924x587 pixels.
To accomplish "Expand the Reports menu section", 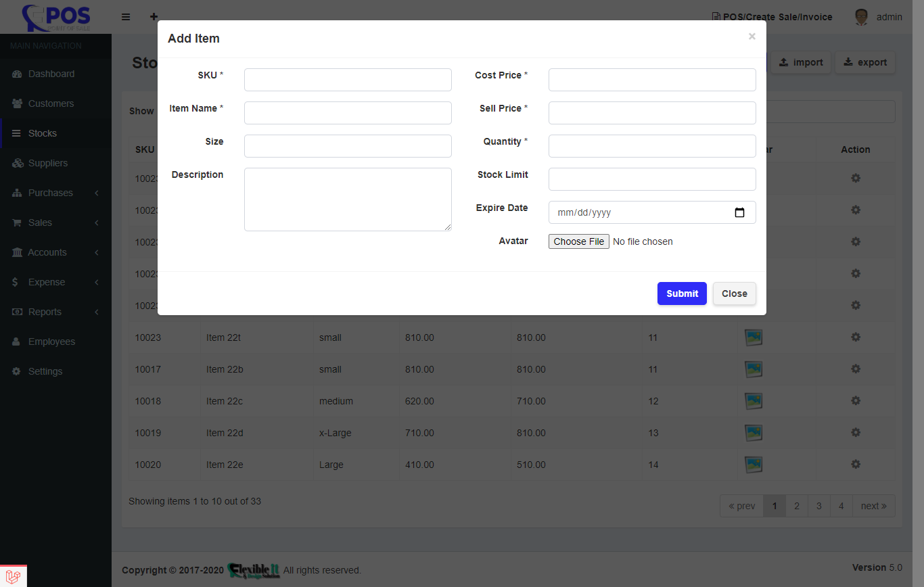I will [x=45, y=312].
